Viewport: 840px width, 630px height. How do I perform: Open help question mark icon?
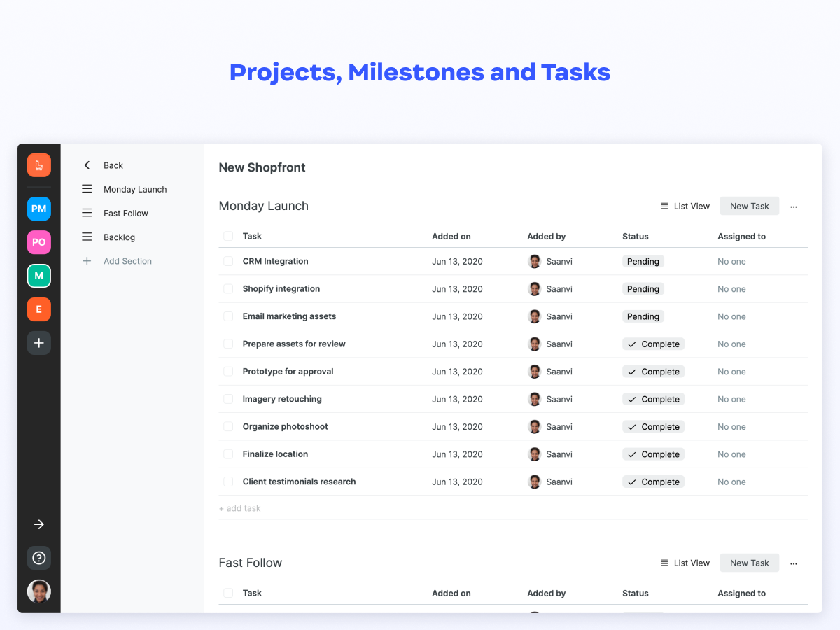click(x=39, y=558)
